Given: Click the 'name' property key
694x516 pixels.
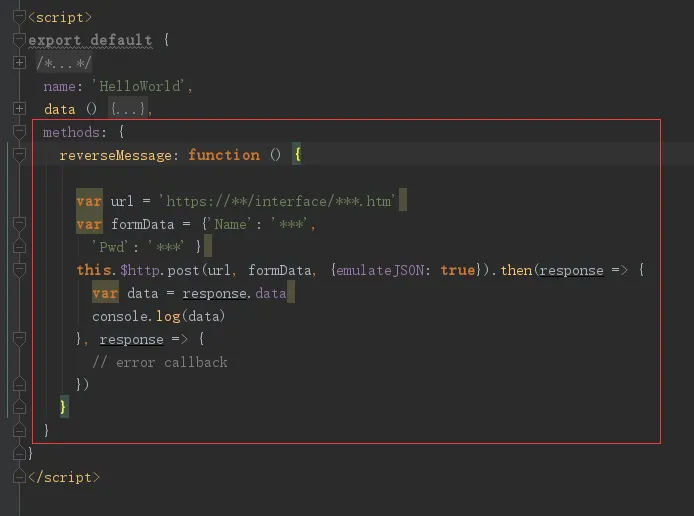Looking at the screenshot, I should (59, 86).
